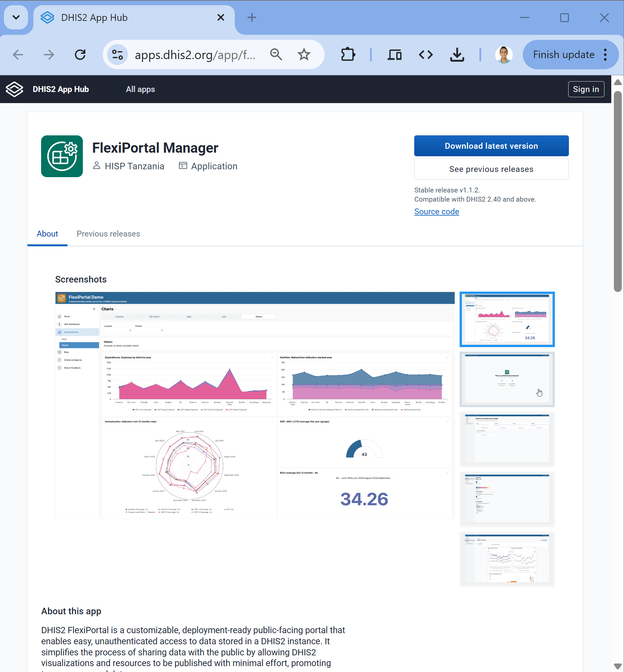The height and width of the screenshot is (672, 624).
Task: Open site information icon in address bar
Action: point(117,55)
